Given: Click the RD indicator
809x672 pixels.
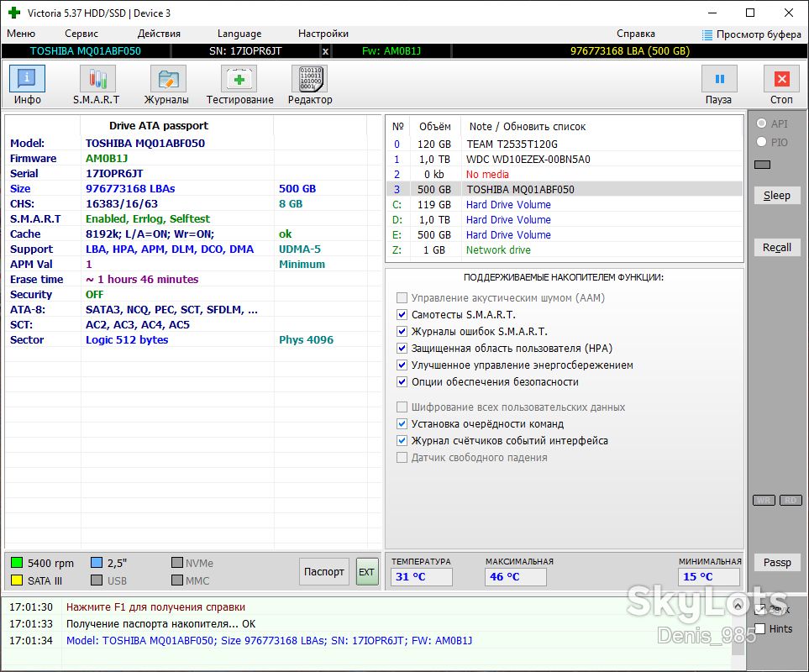Looking at the screenshot, I should pos(791,501).
